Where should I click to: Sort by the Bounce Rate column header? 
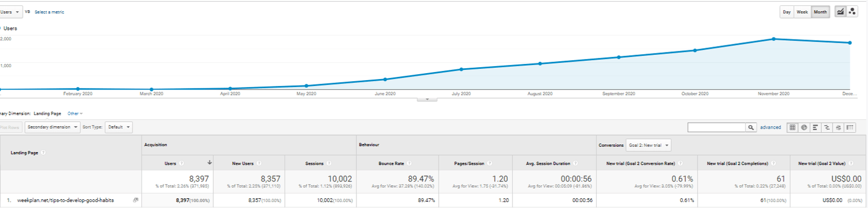[391, 164]
